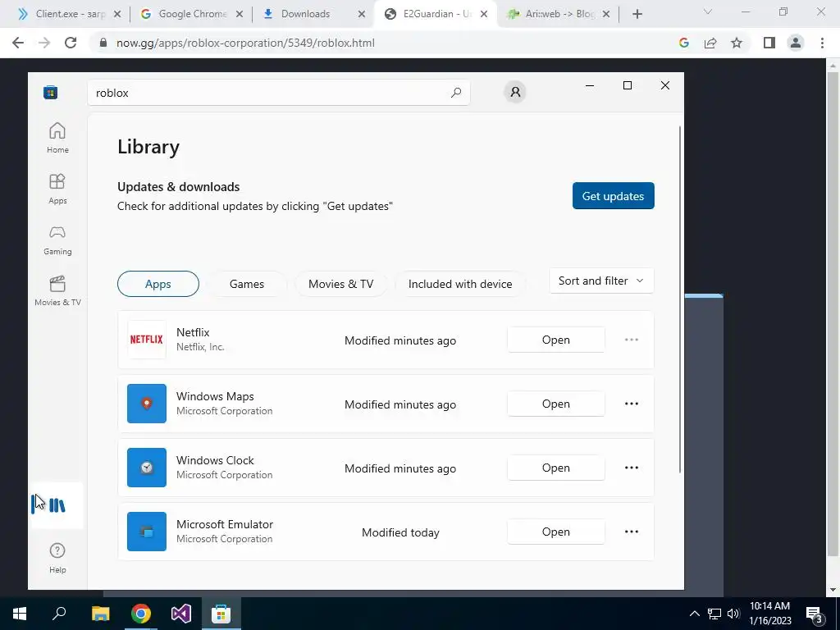Open Chrome three-dot menu
The width and height of the screenshot is (840, 630).
[822, 43]
